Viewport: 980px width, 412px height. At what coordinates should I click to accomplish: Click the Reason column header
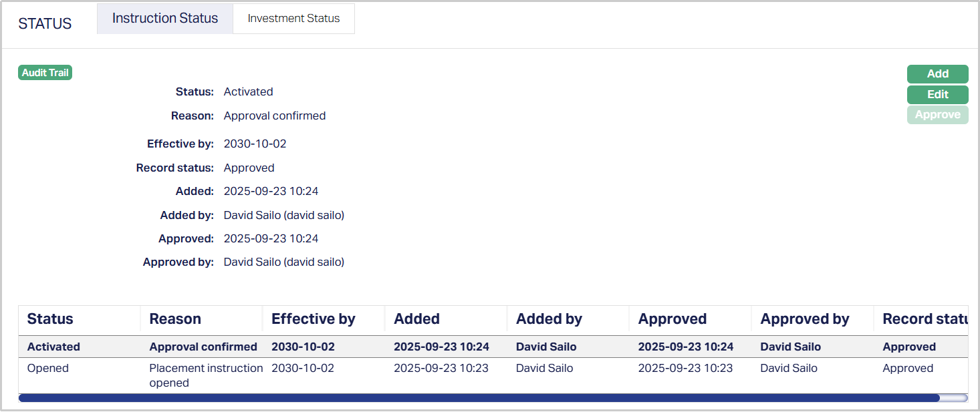point(175,319)
